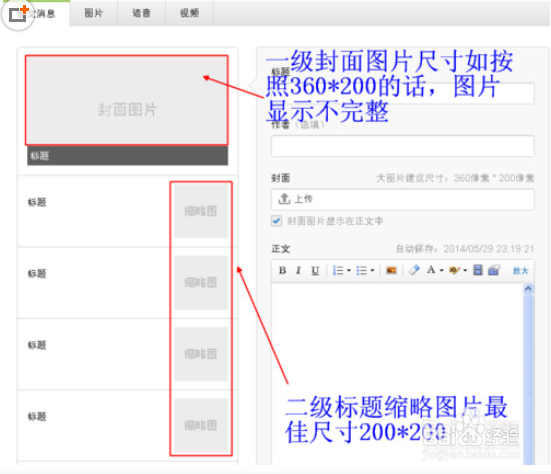Viewport: 551px width, 474px height.
Task: Insert a video using the film icon
Action: click(478, 270)
